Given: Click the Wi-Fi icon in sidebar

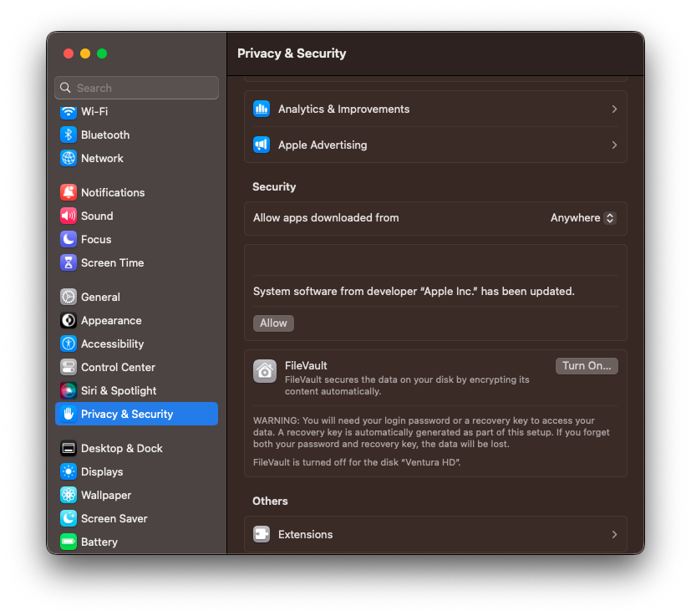Looking at the screenshot, I should click(x=69, y=111).
